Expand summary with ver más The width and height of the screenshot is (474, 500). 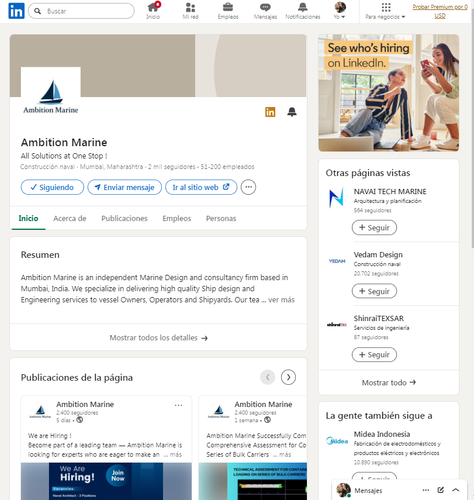[281, 300]
